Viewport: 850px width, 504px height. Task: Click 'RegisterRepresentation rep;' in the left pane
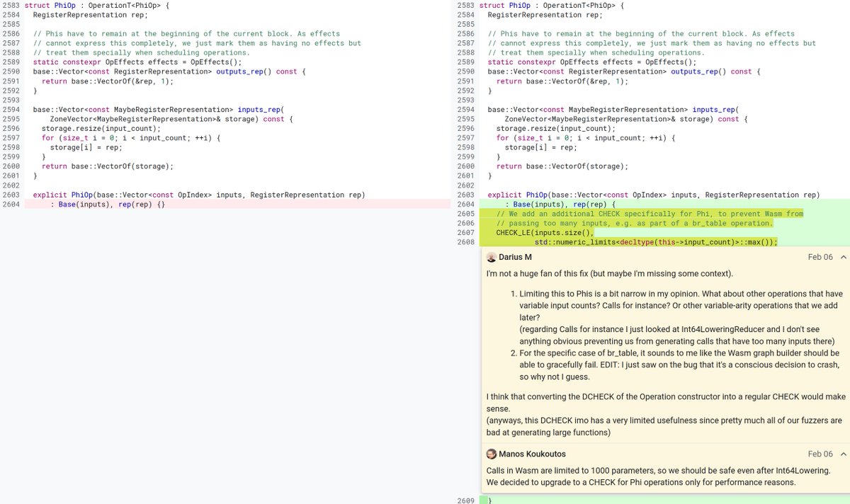click(x=90, y=14)
